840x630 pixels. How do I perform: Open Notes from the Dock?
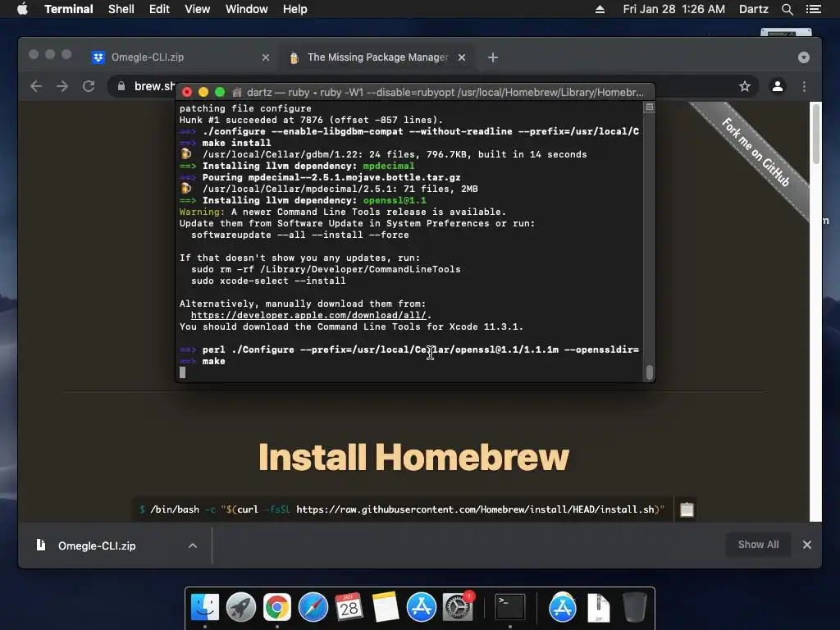tap(386, 607)
